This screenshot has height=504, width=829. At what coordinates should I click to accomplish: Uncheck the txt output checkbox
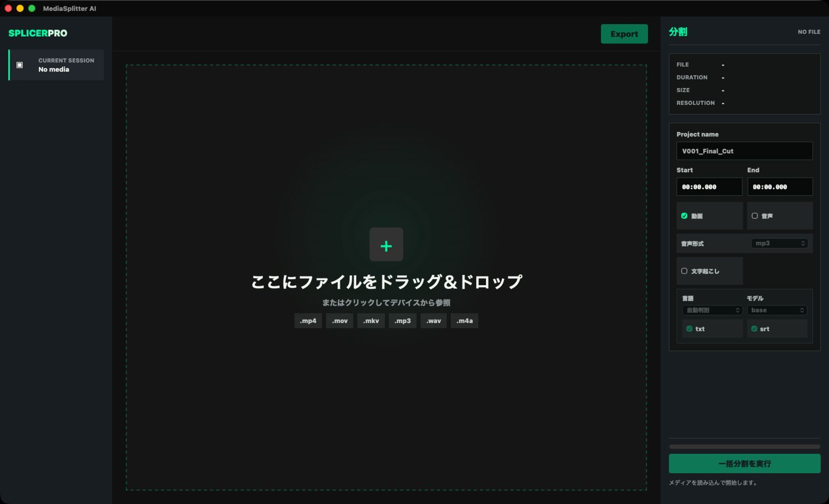click(x=689, y=329)
